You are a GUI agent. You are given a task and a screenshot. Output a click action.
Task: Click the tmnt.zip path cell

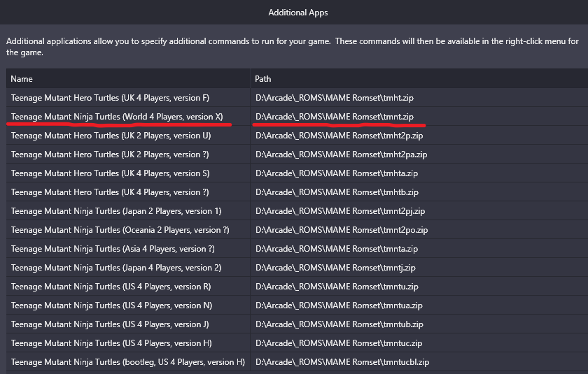419,117
